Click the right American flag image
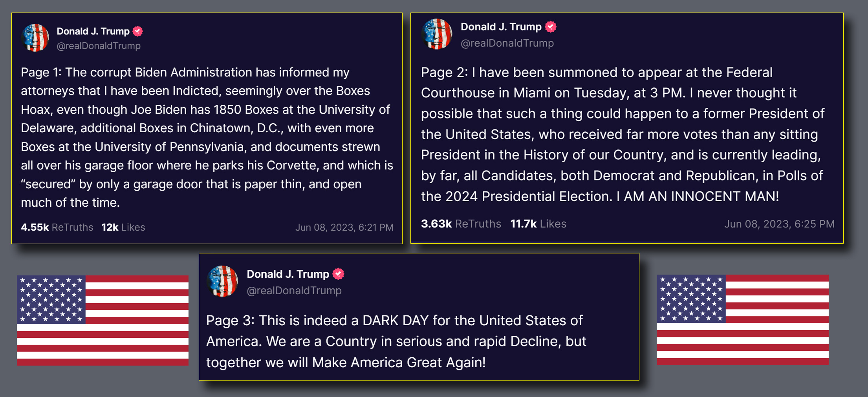868x397 pixels. [x=743, y=319]
